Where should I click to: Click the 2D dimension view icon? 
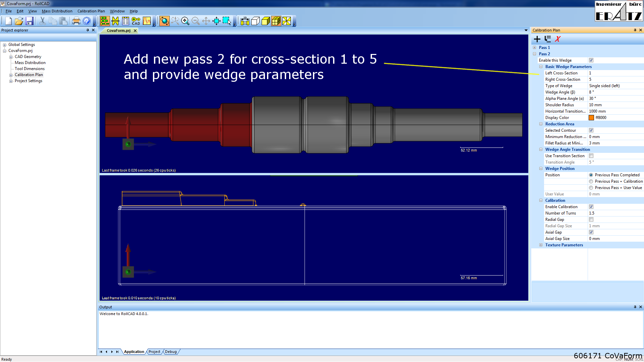click(245, 21)
